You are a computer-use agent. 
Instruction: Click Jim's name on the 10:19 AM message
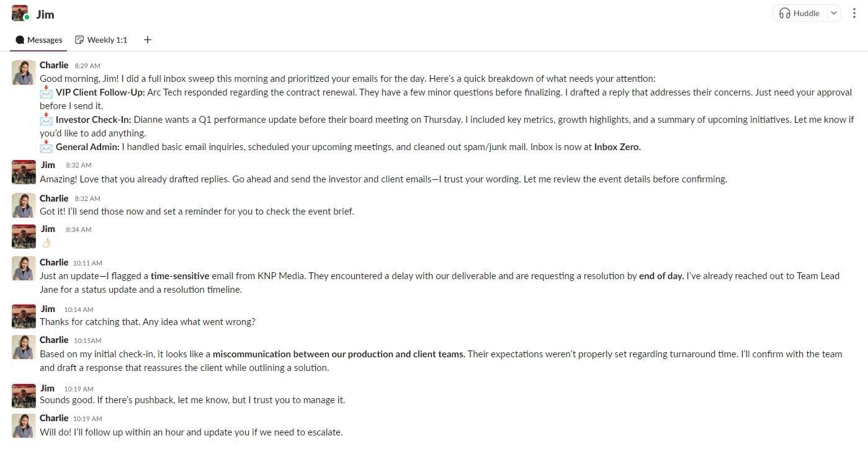[x=48, y=388]
